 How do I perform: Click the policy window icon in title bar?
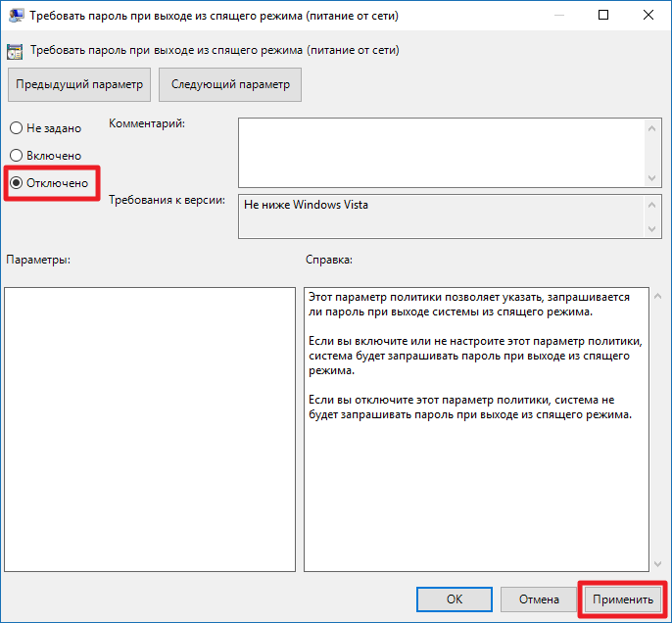coord(16,16)
